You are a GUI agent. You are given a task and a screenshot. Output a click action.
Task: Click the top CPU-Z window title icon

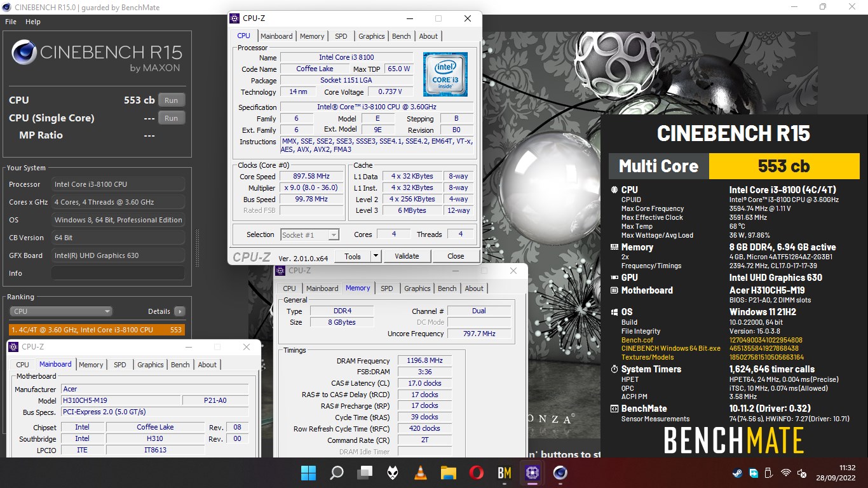tap(234, 18)
